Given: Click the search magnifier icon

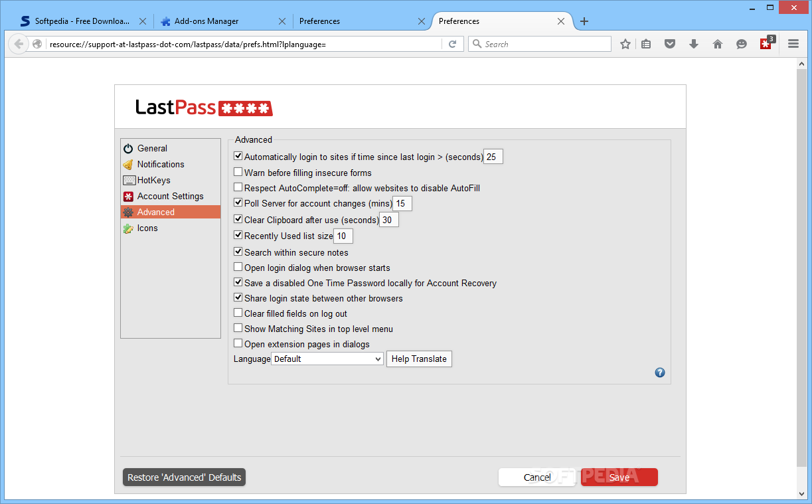Looking at the screenshot, I should [x=477, y=44].
